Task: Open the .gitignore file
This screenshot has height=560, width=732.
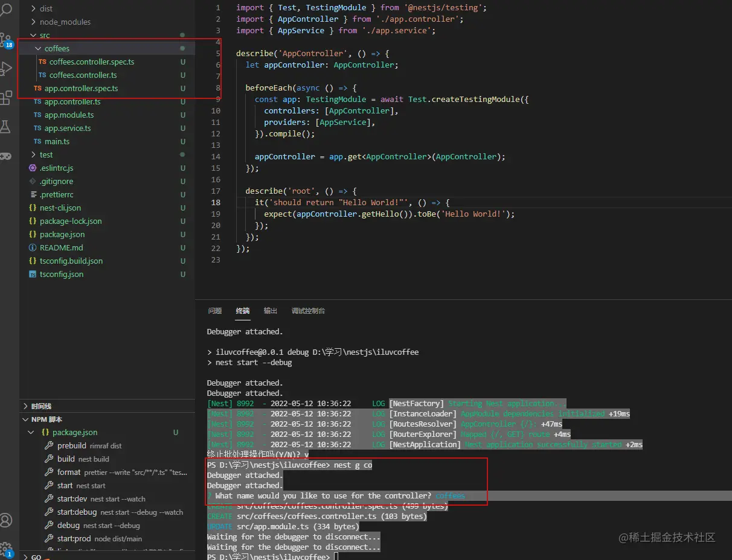Action: coord(56,181)
